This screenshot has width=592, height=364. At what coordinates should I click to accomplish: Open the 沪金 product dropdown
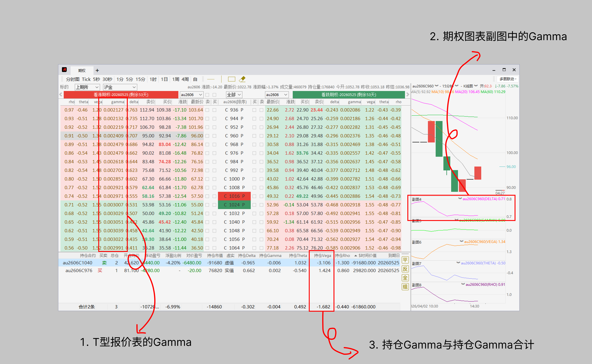120,87
